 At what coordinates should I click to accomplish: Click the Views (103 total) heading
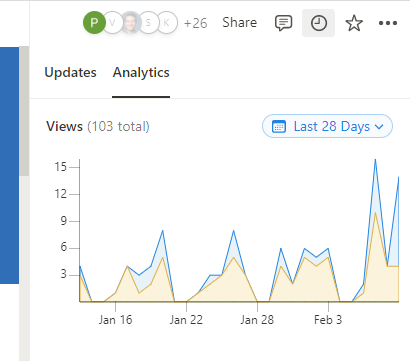click(98, 126)
